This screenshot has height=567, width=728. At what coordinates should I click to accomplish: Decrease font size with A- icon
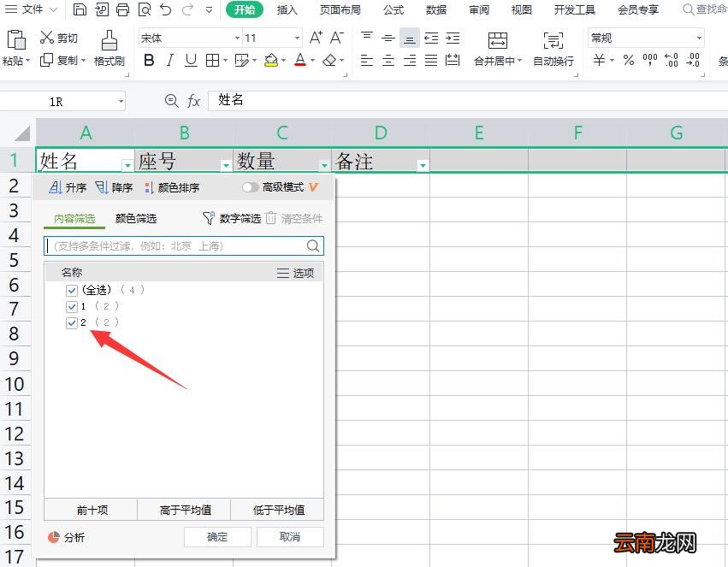[337, 38]
